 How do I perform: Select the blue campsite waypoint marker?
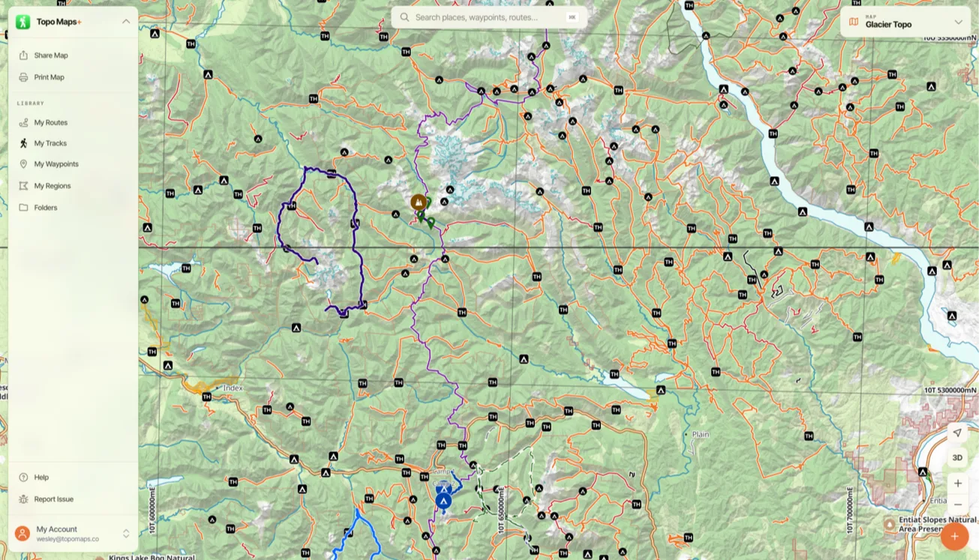(x=443, y=501)
